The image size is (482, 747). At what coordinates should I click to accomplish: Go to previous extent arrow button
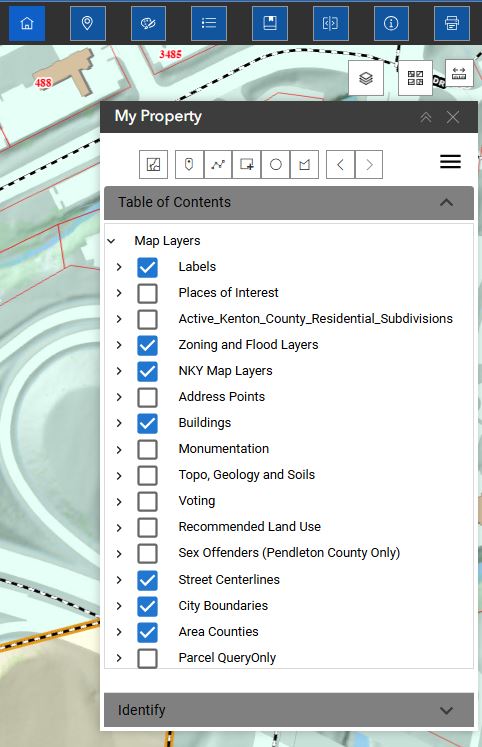(340, 165)
